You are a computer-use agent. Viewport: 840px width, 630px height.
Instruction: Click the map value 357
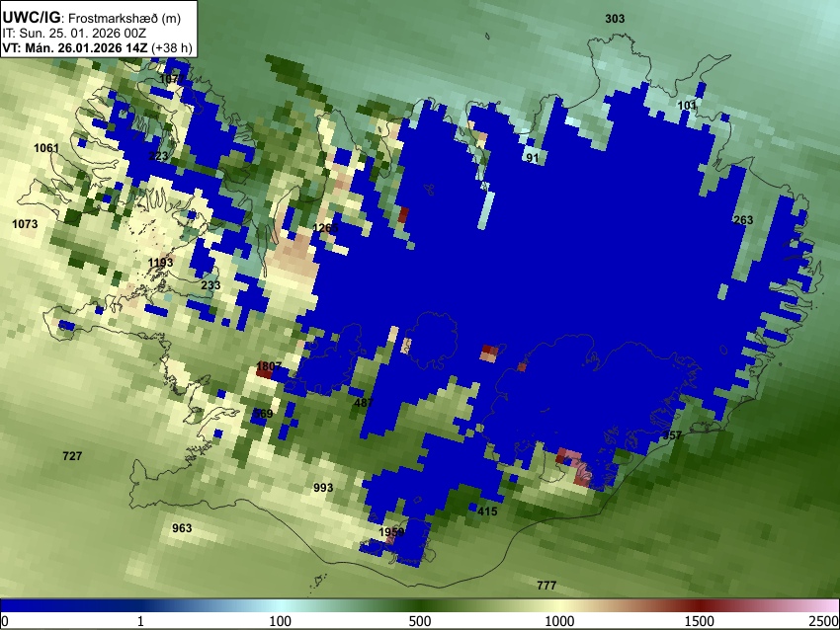click(x=672, y=435)
